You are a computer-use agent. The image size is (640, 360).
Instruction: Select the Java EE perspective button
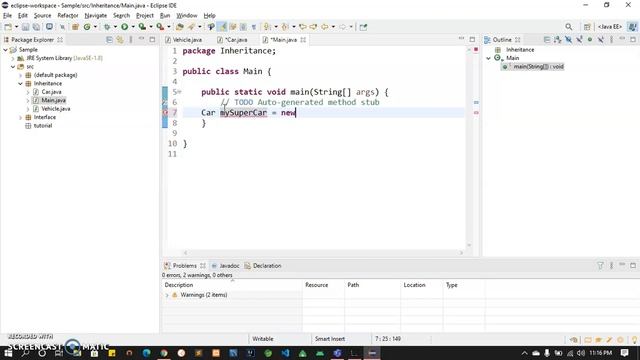point(610,27)
